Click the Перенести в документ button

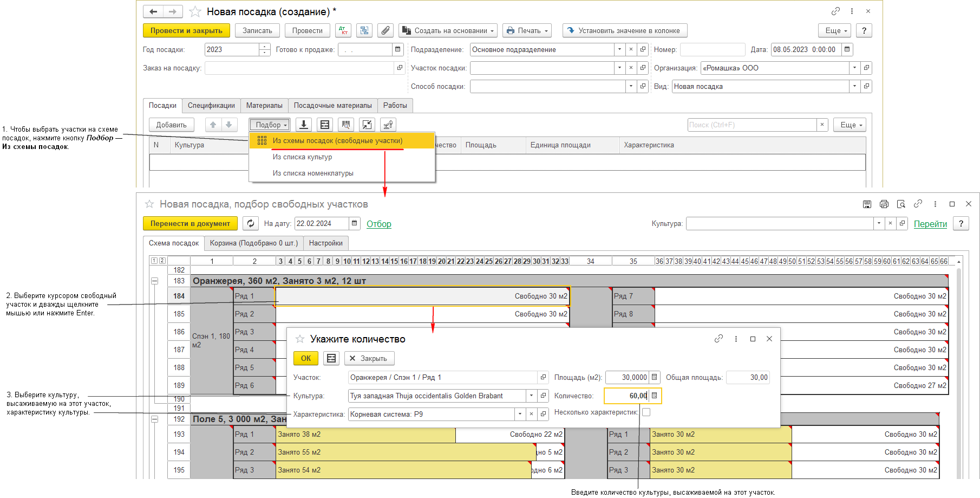(x=190, y=223)
